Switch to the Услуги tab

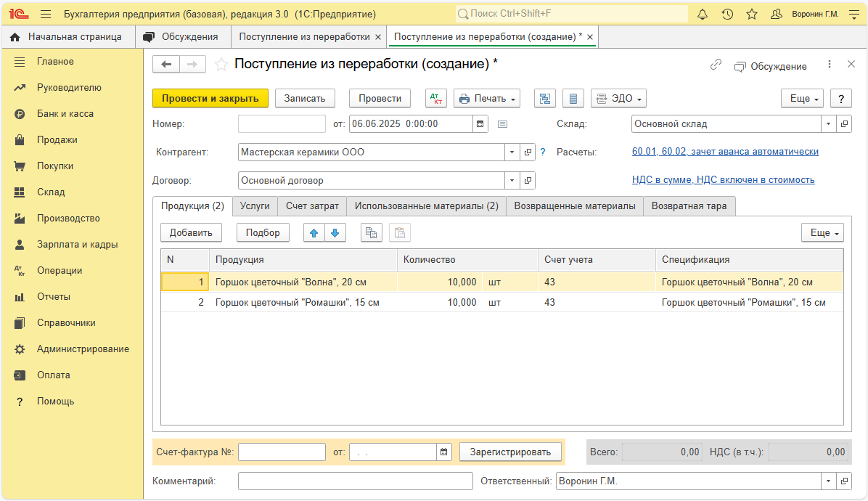255,206
